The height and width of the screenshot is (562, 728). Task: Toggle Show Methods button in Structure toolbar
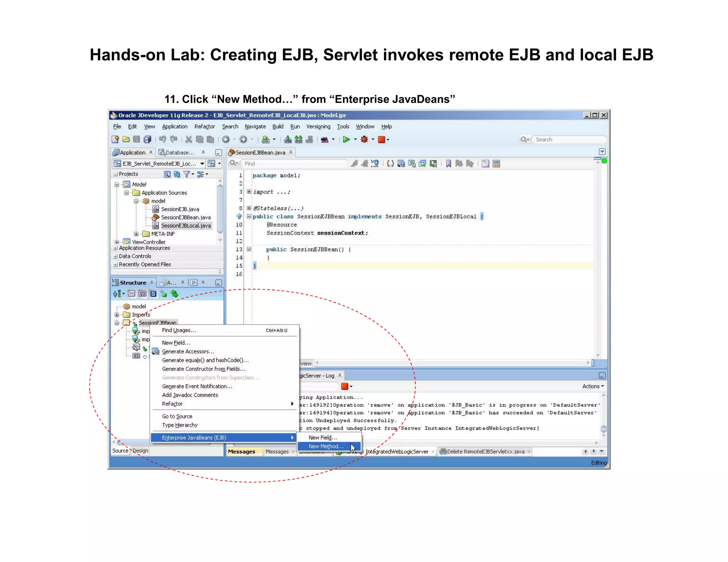click(132, 294)
